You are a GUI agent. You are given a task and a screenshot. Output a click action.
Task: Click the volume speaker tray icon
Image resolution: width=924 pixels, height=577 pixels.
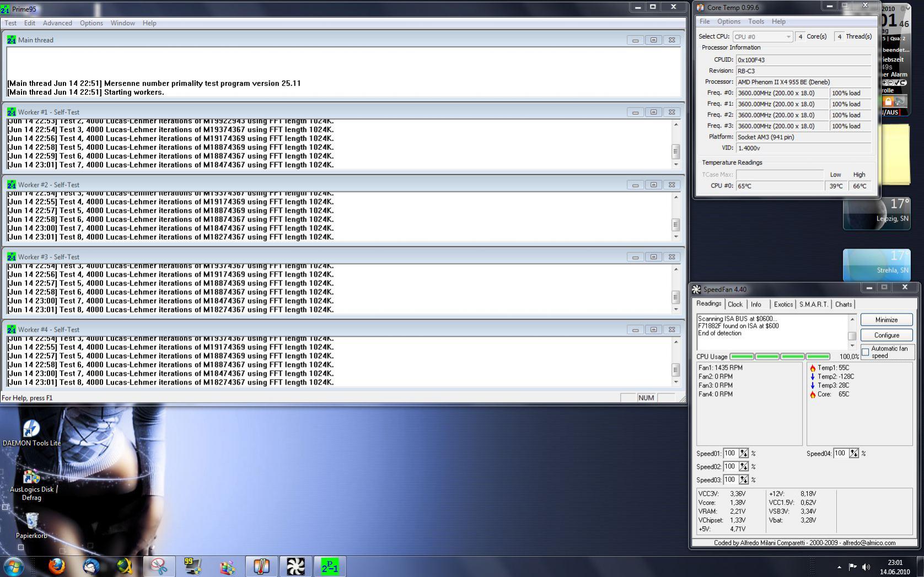866,567
